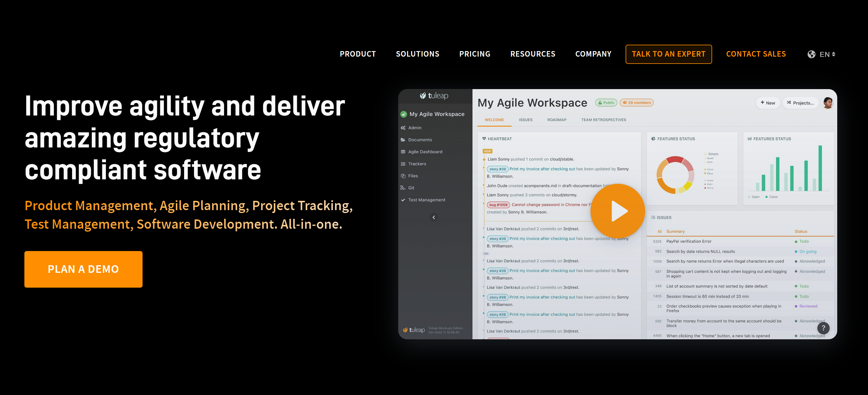Click the Test Management checkmark icon
This screenshot has height=395, width=868.
point(403,200)
